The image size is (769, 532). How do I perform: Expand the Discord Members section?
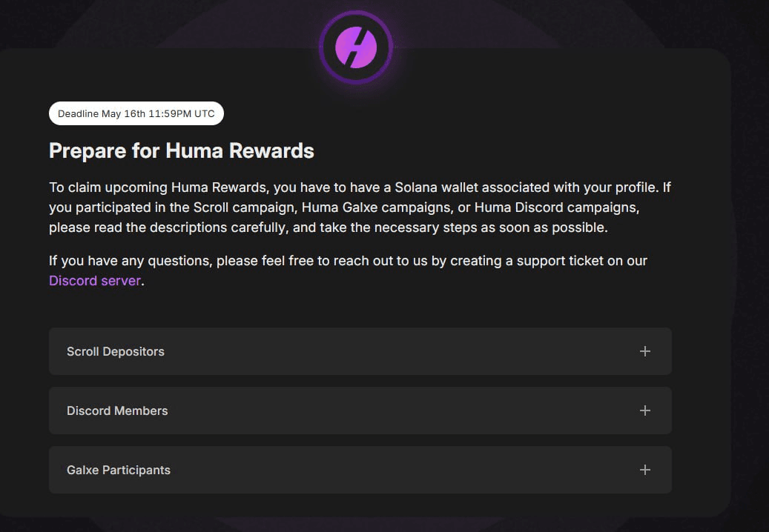point(117,410)
